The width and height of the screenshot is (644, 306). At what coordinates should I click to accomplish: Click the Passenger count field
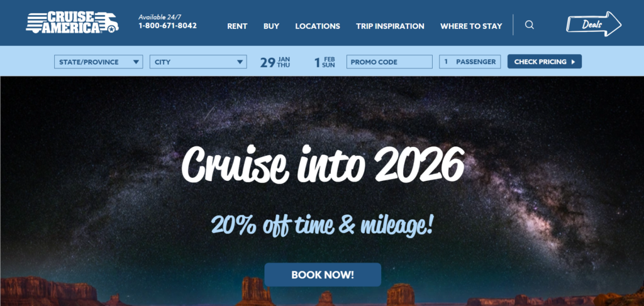[470, 62]
